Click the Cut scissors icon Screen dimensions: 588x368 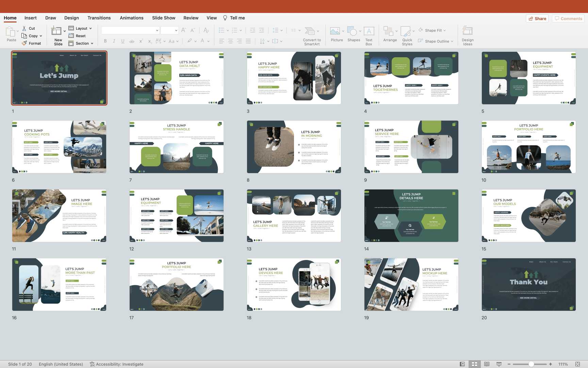tap(24, 28)
